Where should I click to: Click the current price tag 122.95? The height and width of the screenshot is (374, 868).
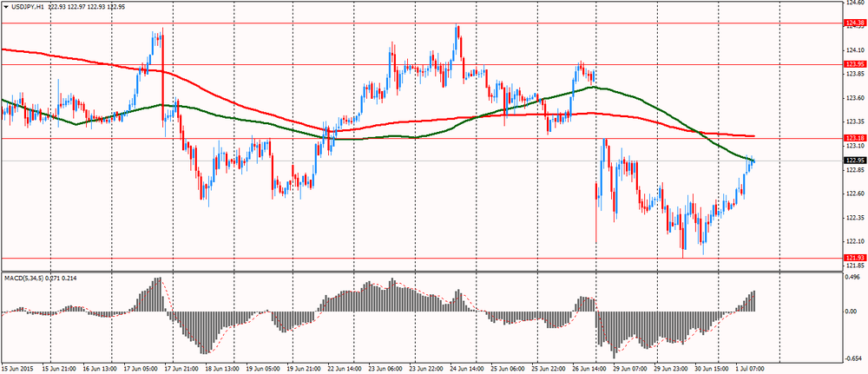click(x=855, y=161)
